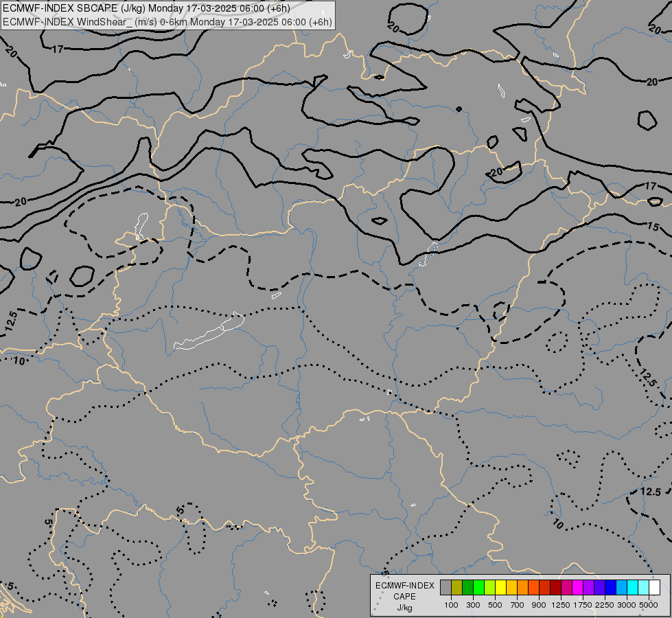Viewport: 672px width, 618px height.
Task: Click Lake Balaton white outline on the map
Action: (x=209, y=331)
